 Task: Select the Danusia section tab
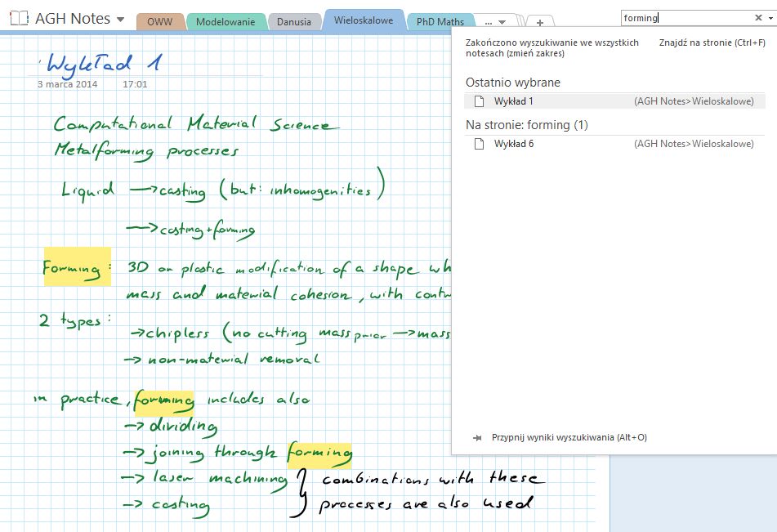click(x=294, y=22)
